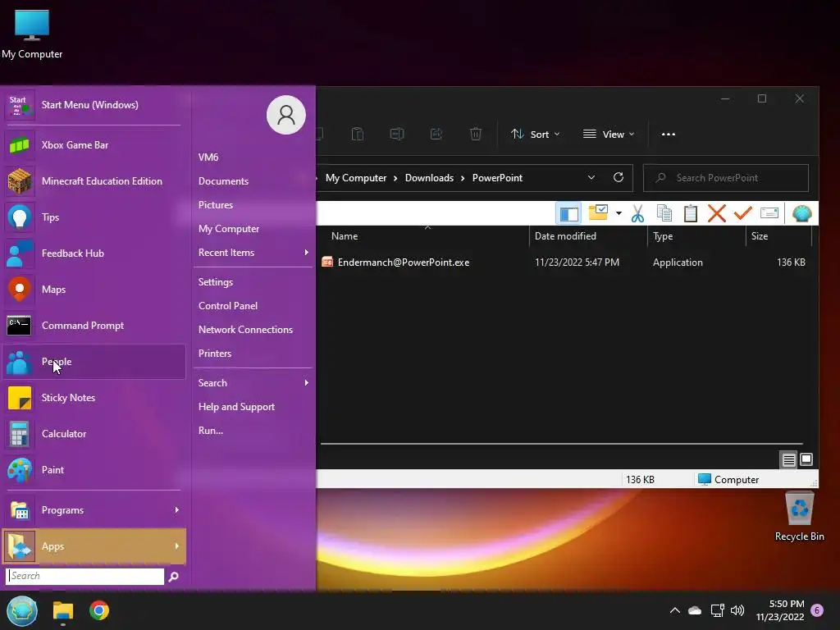Open Network Connections
The width and height of the screenshot is (840, 630).
click(x=245, y=330)
